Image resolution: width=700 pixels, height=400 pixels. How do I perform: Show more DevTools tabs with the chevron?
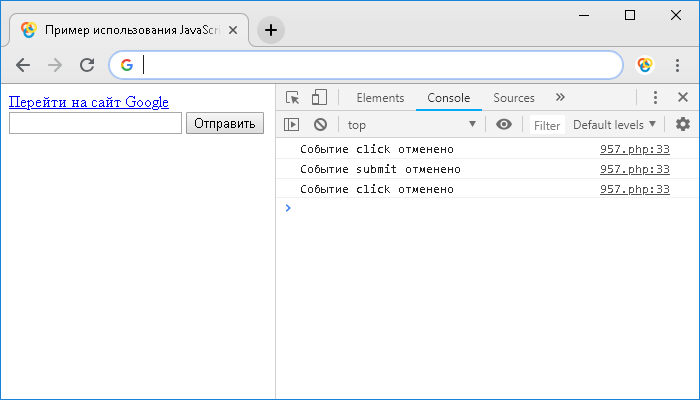point(560,97)
